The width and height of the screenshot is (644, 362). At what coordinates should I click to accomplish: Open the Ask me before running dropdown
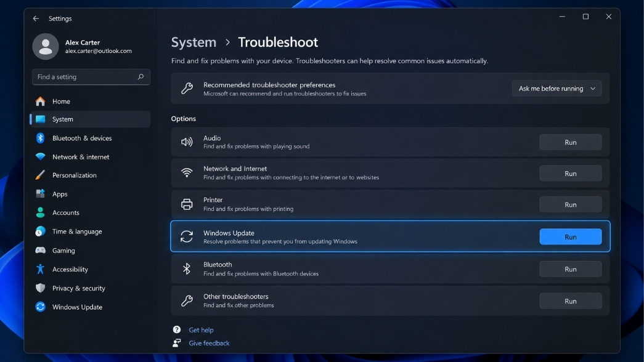click(556, 89)
